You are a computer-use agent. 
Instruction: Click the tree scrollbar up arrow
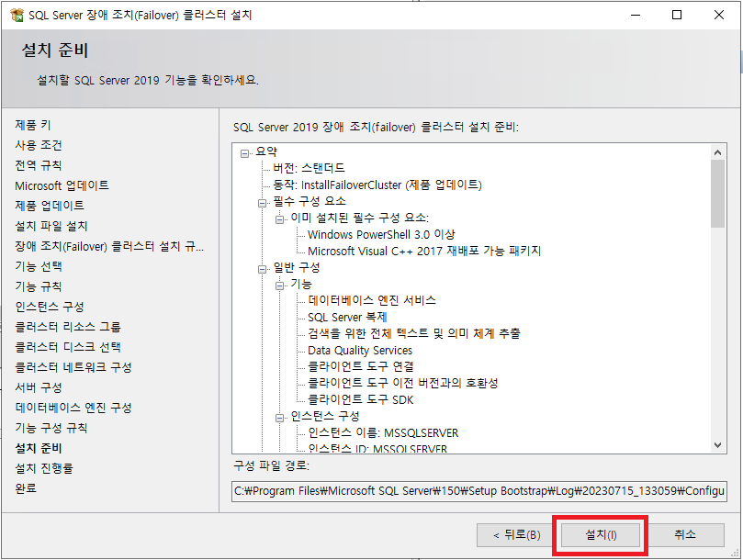pyautogui.click(x=717, y=152)
